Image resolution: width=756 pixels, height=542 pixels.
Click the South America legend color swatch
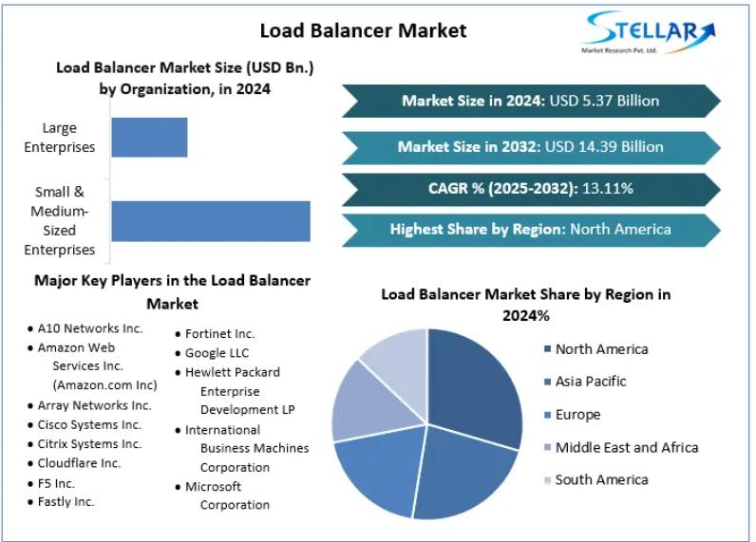pos(547,480)
